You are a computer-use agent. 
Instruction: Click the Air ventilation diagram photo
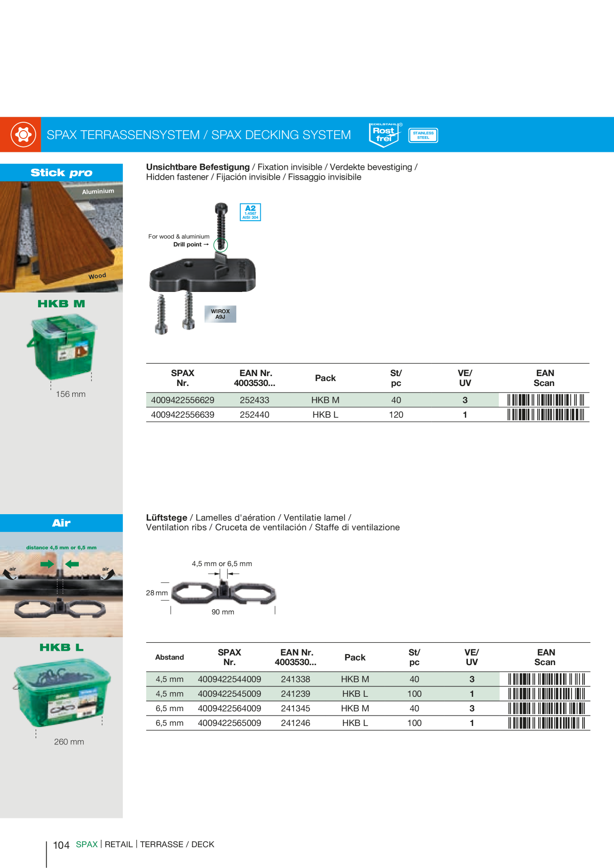61,584
